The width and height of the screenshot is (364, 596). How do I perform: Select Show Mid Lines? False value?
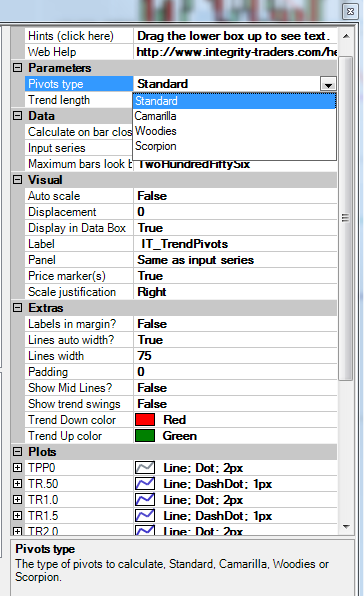pos(236,388)
